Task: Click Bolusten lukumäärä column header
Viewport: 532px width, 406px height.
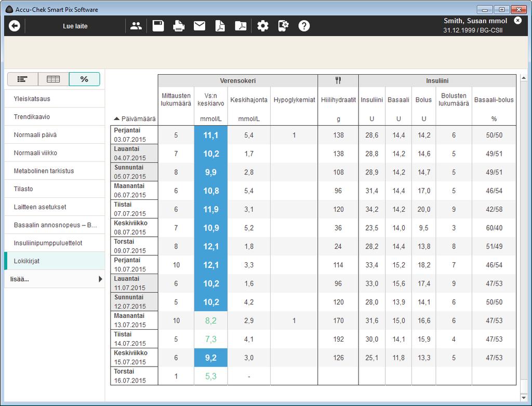Action: coord(454,100)
